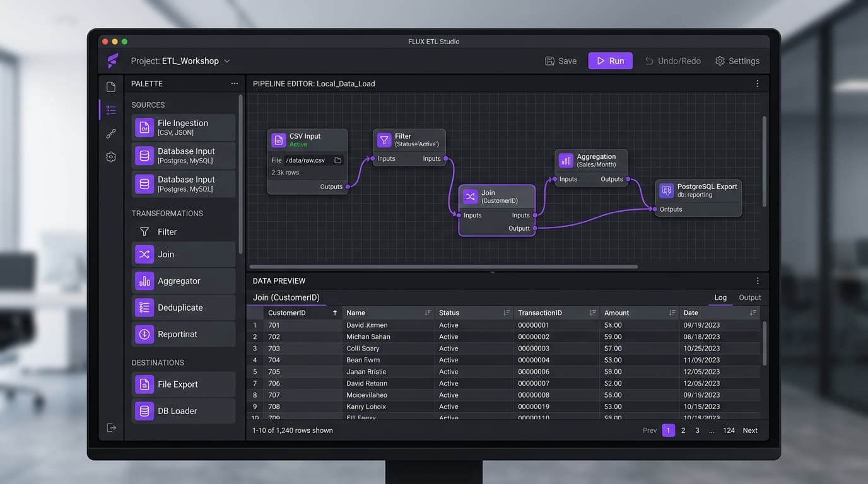The width and height of the screenshot is (868, 484).
Task: Open the Palette panel options menu
Action: (x=235, y=84)
